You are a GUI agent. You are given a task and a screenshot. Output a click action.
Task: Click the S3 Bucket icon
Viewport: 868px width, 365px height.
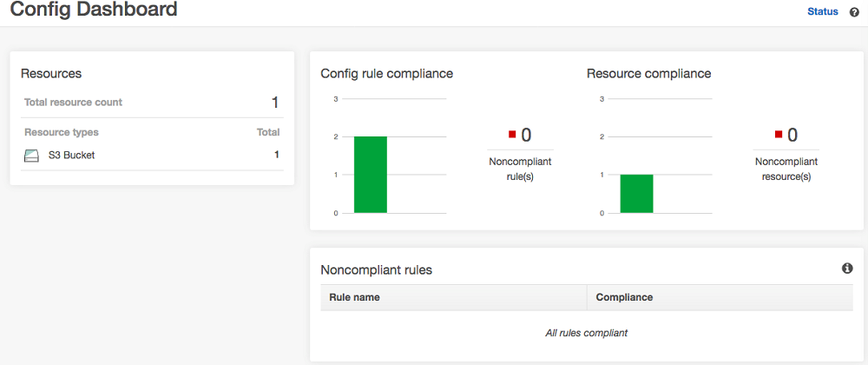pyautogui.click(x=32, y=156)
